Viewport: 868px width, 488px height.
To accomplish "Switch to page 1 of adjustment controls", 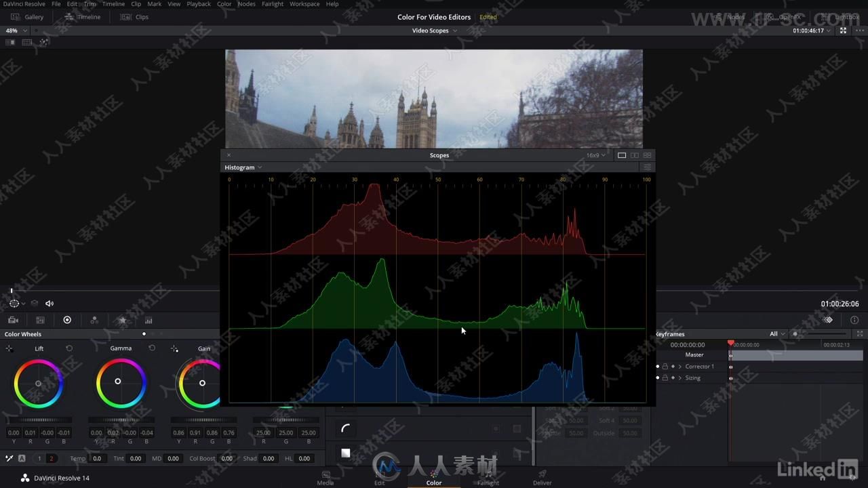I will tap(39, 459).
